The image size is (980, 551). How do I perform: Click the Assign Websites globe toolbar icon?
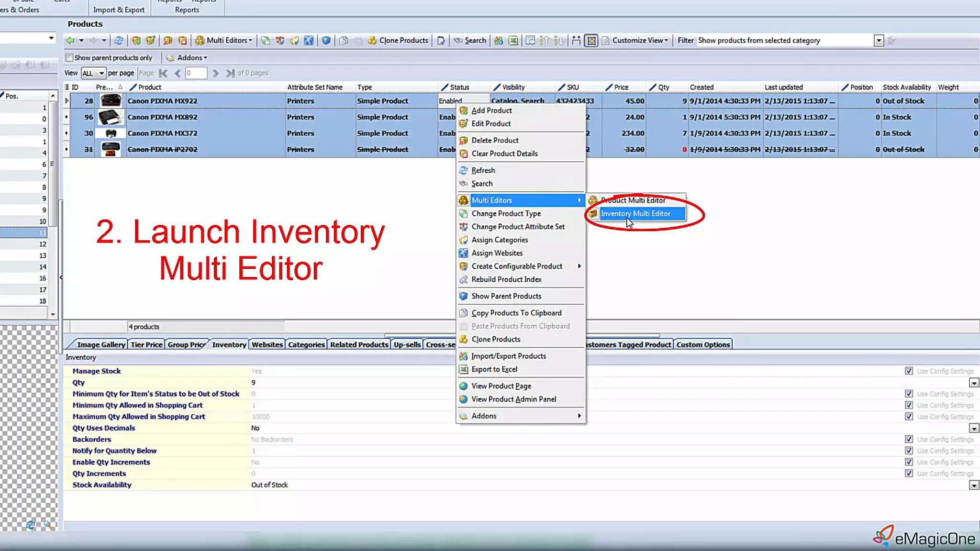[x=309, y=41]
